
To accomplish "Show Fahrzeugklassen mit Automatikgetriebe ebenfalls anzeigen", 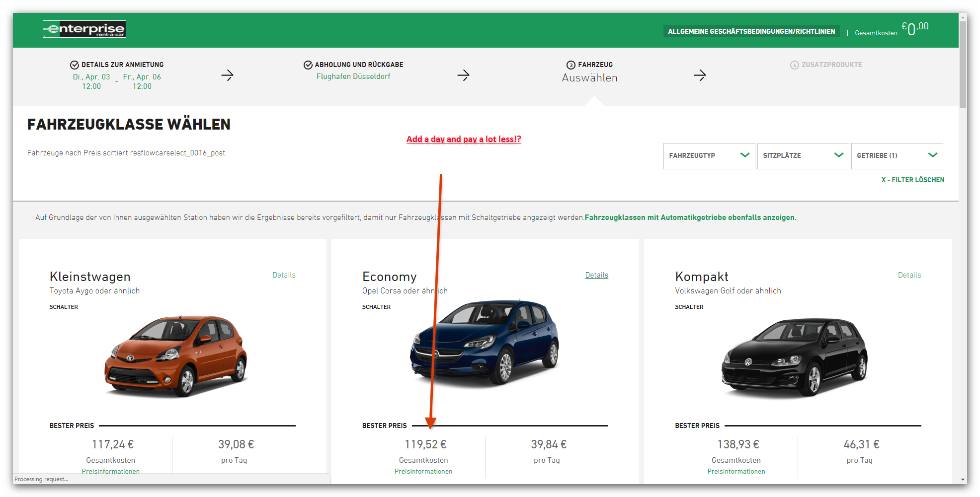I will click(690, 217).
